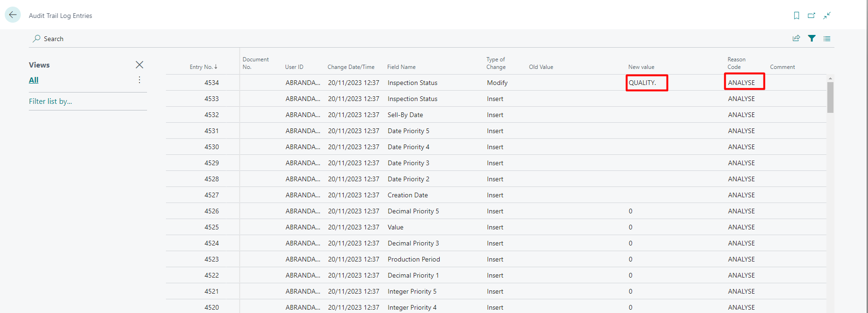
Task: Click the scrollbar up arrow
Action: pyautogui.click(x=830, y=78)
